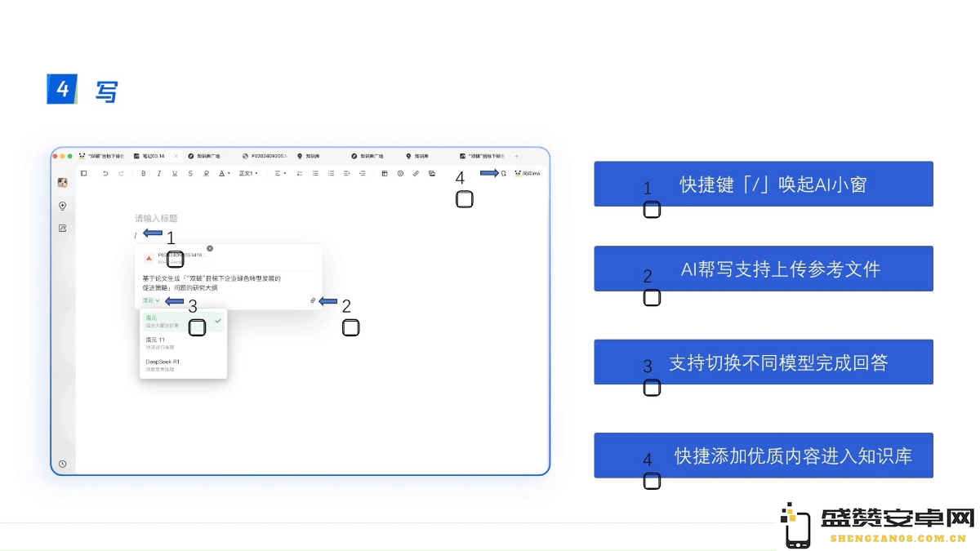Insert an image with the picture icon
Screen dimensions: 980x551
tap(431, 173)
